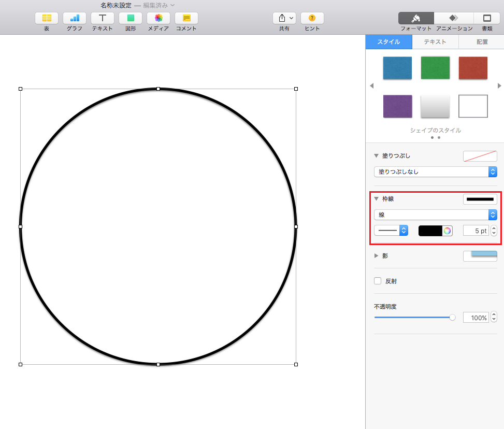Collapse the 塗りつぶし fill section
The image size is (504, 429).
pos(376,155)
